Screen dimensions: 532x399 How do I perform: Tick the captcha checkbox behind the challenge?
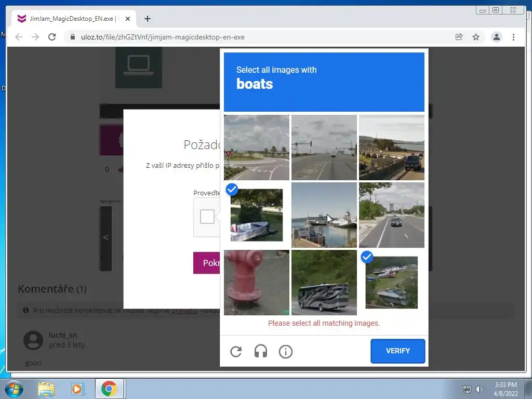click(x=207, y=217)
